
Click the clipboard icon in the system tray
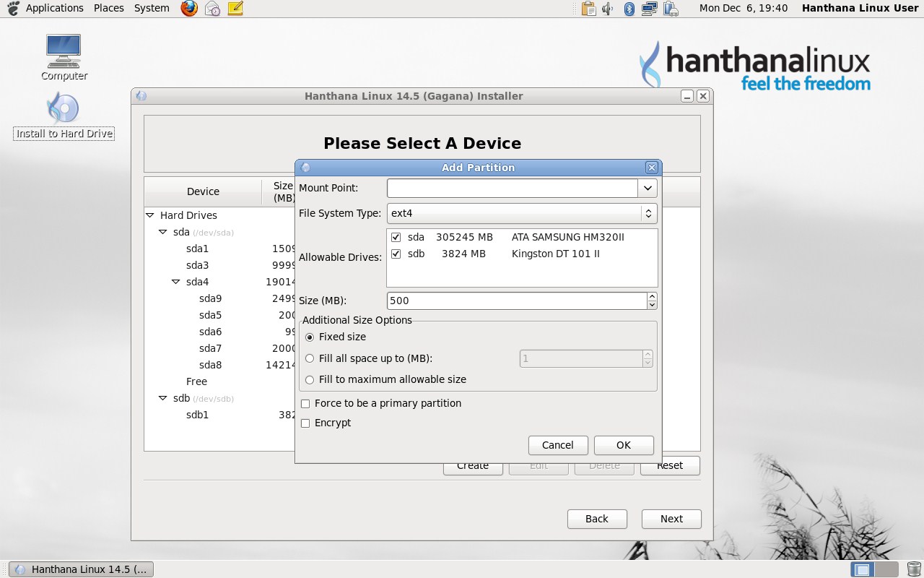click(588, 8)
